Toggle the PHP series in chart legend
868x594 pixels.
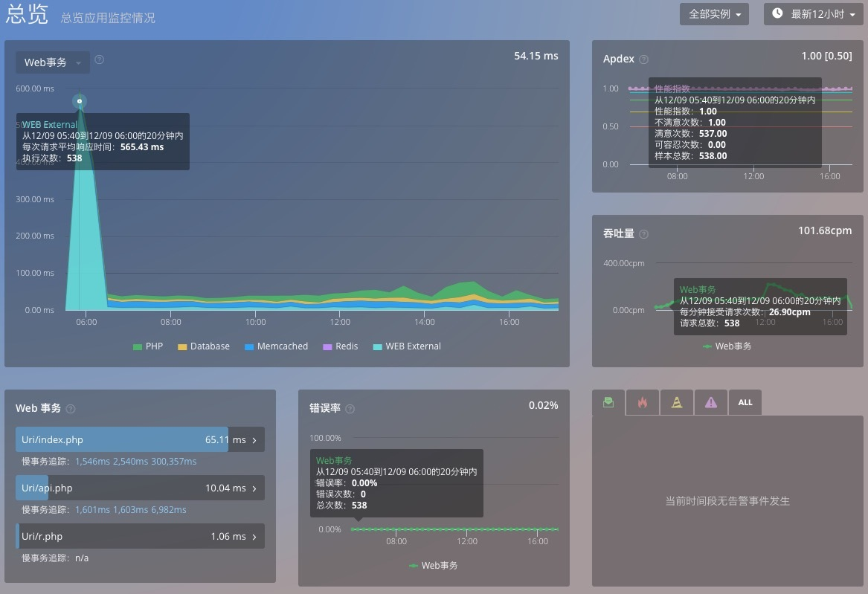point(147,346)
